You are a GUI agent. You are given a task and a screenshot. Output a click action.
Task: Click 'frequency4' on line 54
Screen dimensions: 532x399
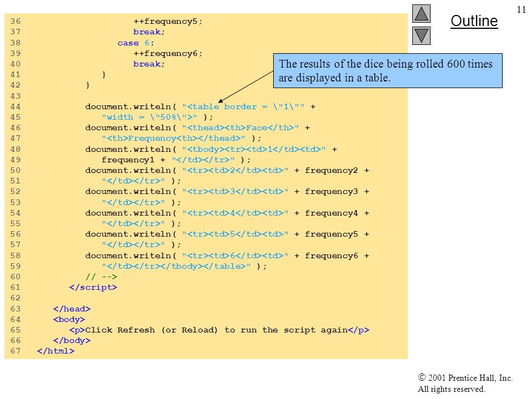[x=331, y=213]
